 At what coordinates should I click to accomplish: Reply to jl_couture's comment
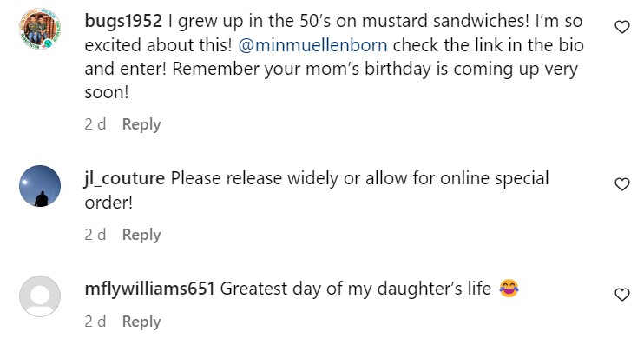coord(141,235)
